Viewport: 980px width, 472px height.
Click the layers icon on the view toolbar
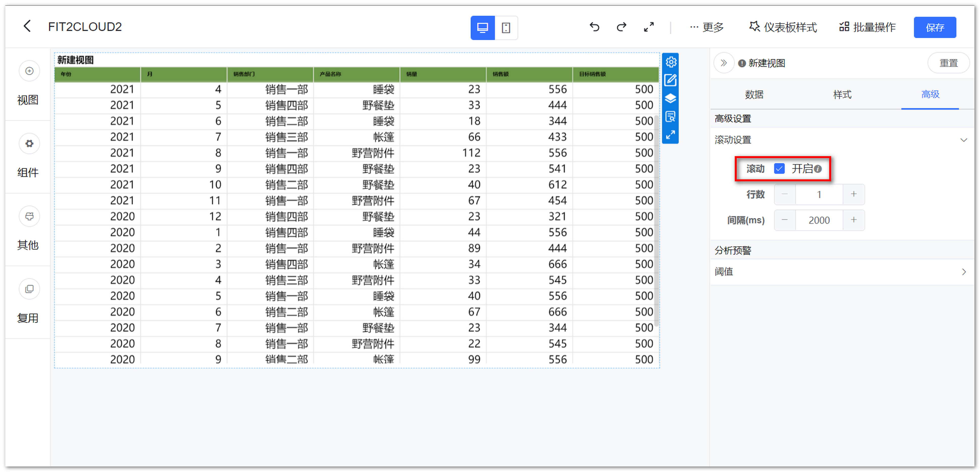click(x=670, y=98)
